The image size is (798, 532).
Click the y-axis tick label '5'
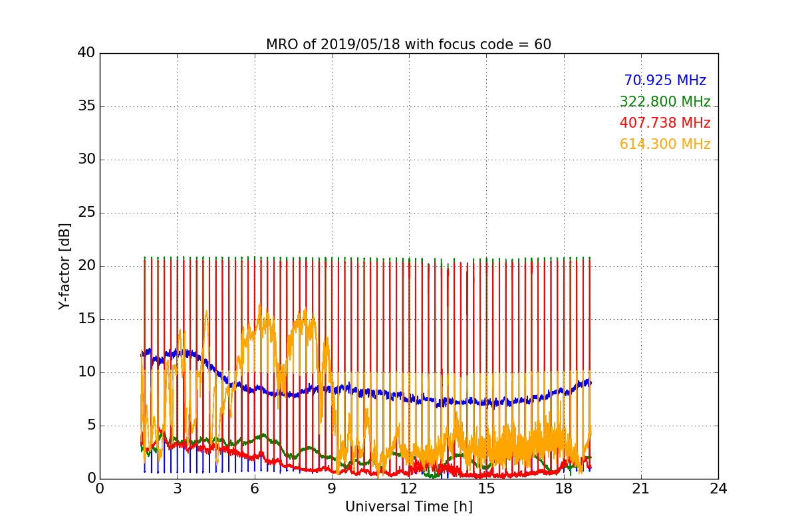point(90,426)
